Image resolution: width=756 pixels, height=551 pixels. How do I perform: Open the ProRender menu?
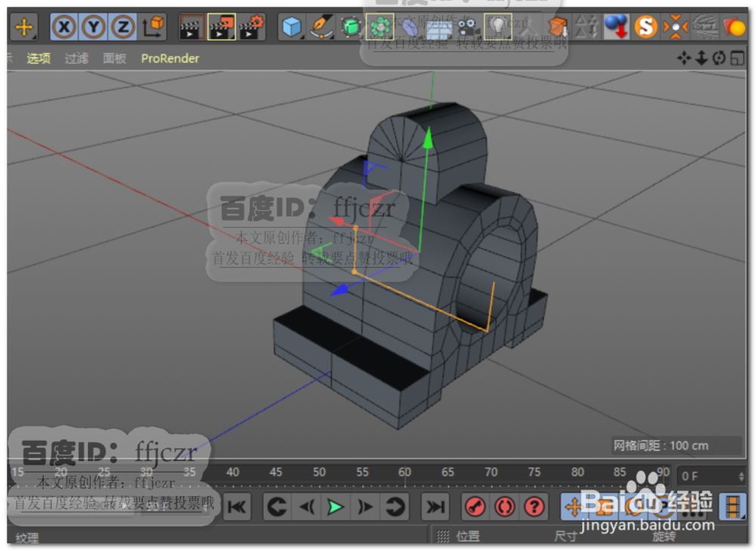[x=169, y=59]
